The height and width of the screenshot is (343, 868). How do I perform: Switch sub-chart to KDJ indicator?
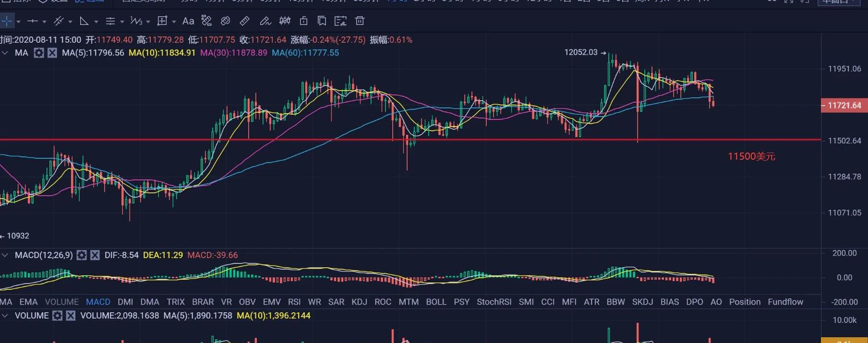[359, 302]
